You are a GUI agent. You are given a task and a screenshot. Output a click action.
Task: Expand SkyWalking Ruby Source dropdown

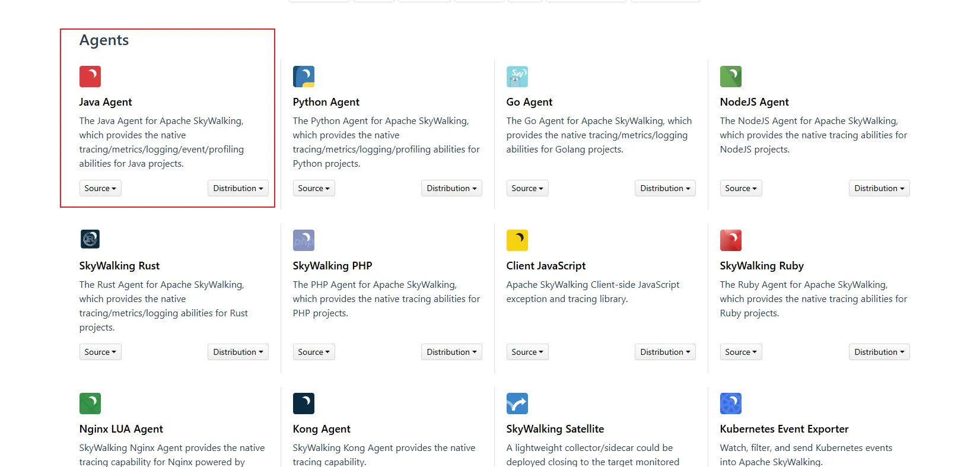pyautogui.click(x=741, y=352)
